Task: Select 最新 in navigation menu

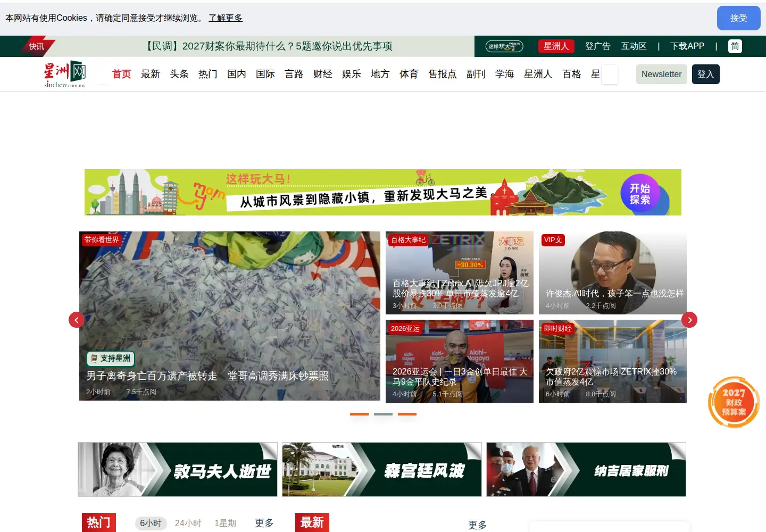Action: click(x=151, y=74)
